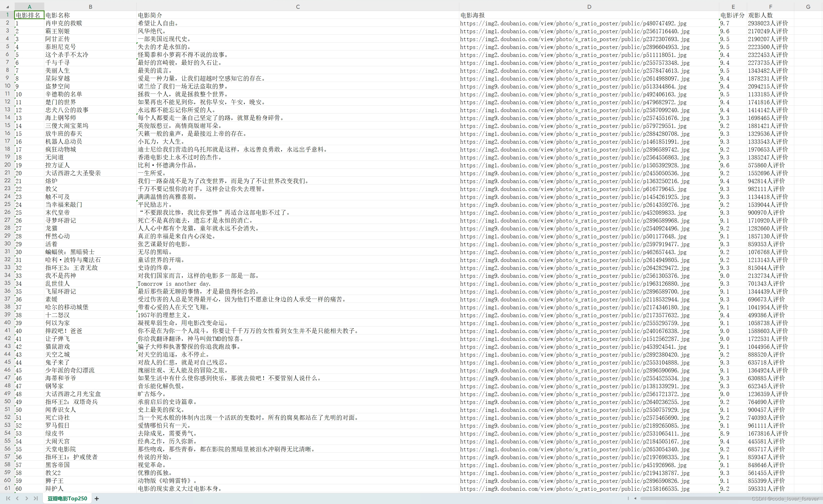Click horizontal scrollbar left arrow
The image size is (823, 504).
click(x=635, y=498)
